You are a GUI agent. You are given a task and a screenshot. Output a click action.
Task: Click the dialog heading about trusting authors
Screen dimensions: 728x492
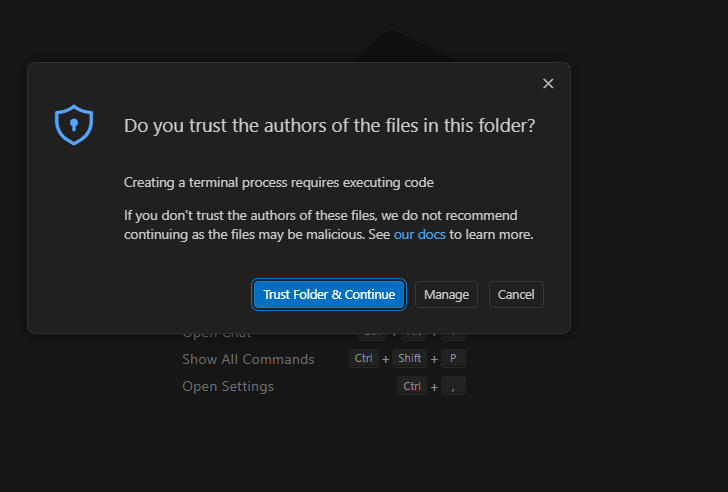click(329, 126)
